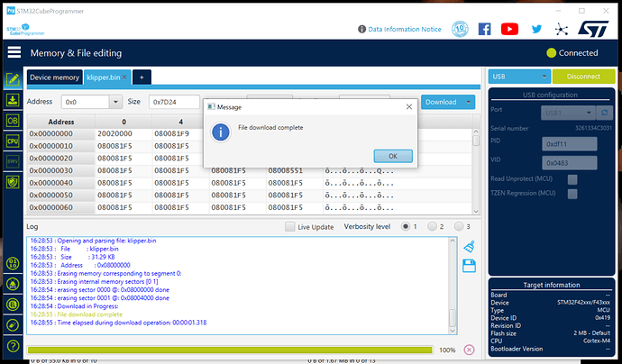
Task: Select verbosity level 2 radio button
Action: coord(433,226)
